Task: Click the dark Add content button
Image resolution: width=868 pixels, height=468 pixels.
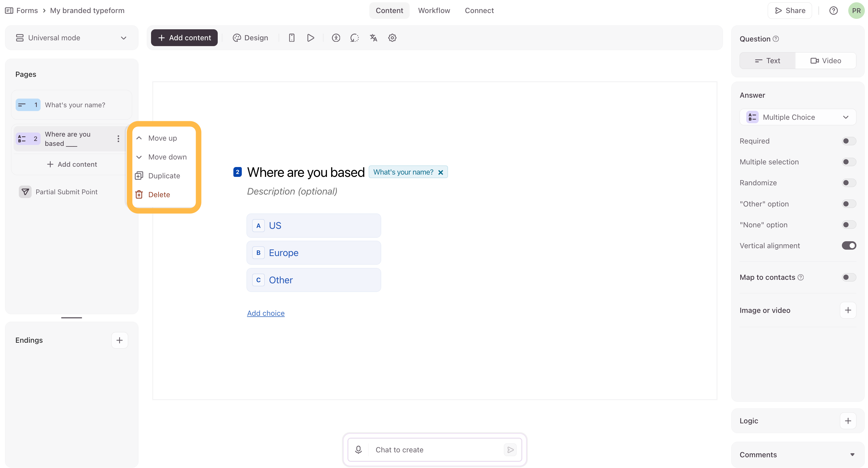Action: 184,38
